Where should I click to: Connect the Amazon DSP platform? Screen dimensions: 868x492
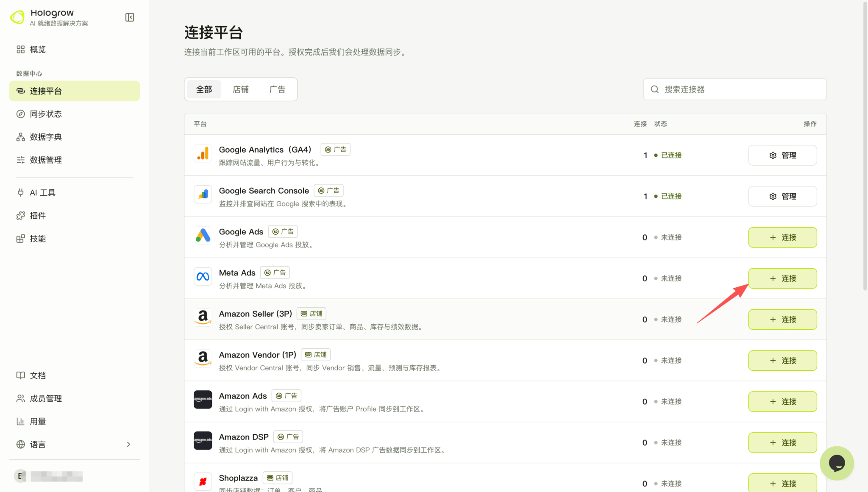coord(782,442)
